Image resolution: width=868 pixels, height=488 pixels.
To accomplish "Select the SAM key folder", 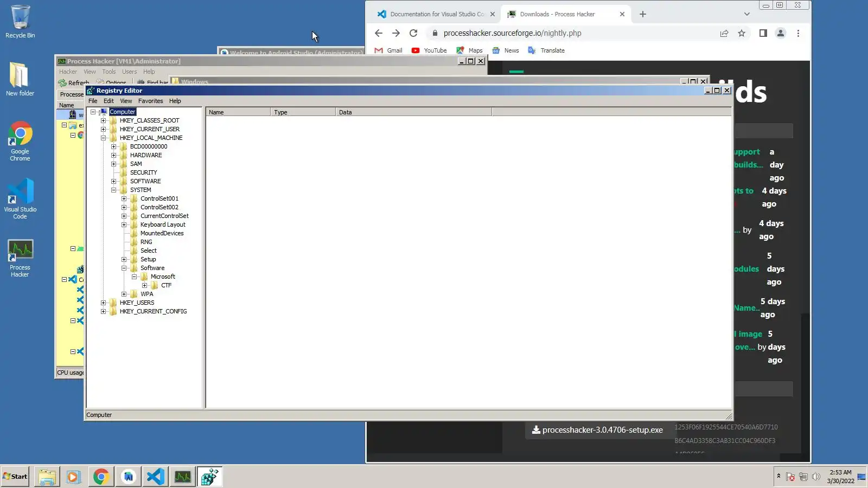I will coord(136,164).
